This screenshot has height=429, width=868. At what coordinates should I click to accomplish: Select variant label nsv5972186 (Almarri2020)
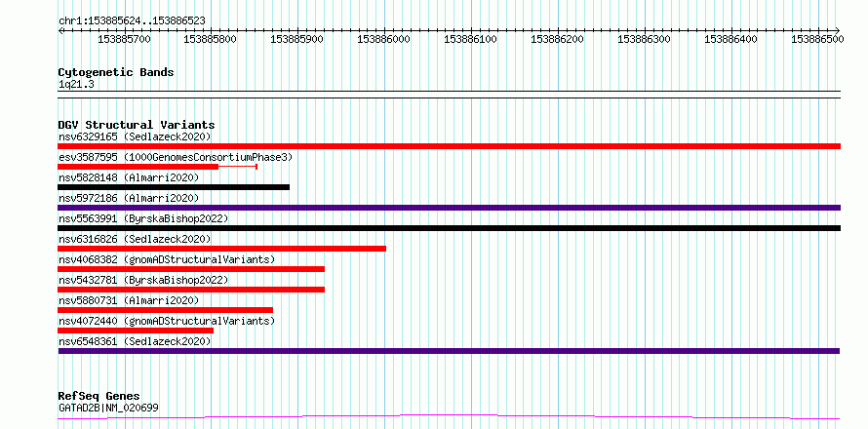[129, 198]
